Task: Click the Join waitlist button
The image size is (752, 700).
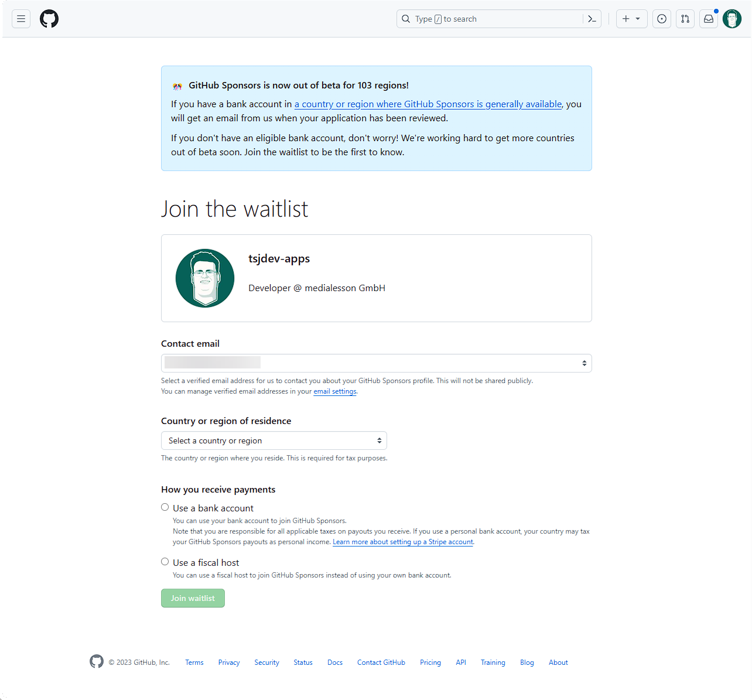Action: coord(193,598)
